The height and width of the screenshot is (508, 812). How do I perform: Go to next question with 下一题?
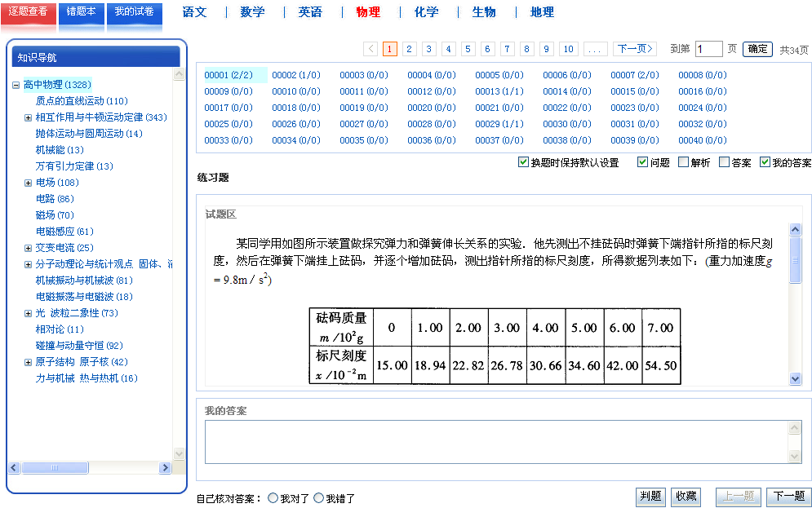[789, 497]
